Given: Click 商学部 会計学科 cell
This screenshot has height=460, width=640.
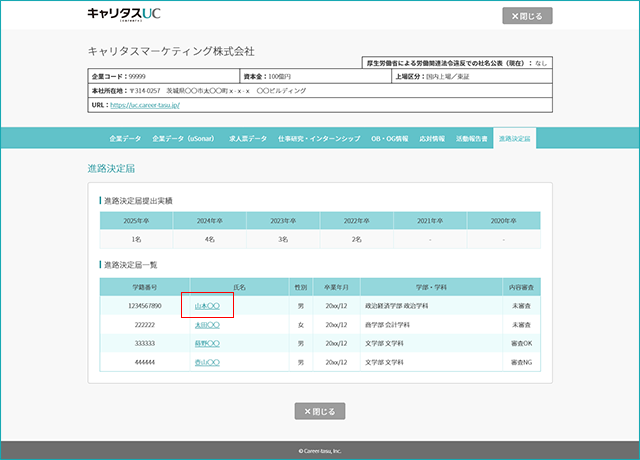Looking at the screenshot, I should coord(431,325).
